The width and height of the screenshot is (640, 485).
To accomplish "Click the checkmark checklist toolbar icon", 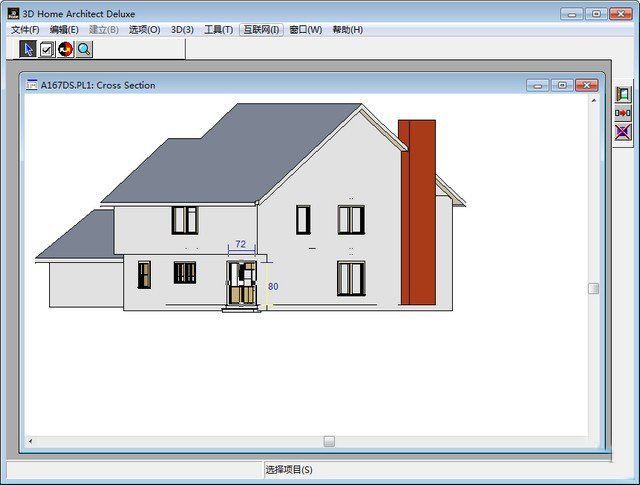I will tap(47, 49).
